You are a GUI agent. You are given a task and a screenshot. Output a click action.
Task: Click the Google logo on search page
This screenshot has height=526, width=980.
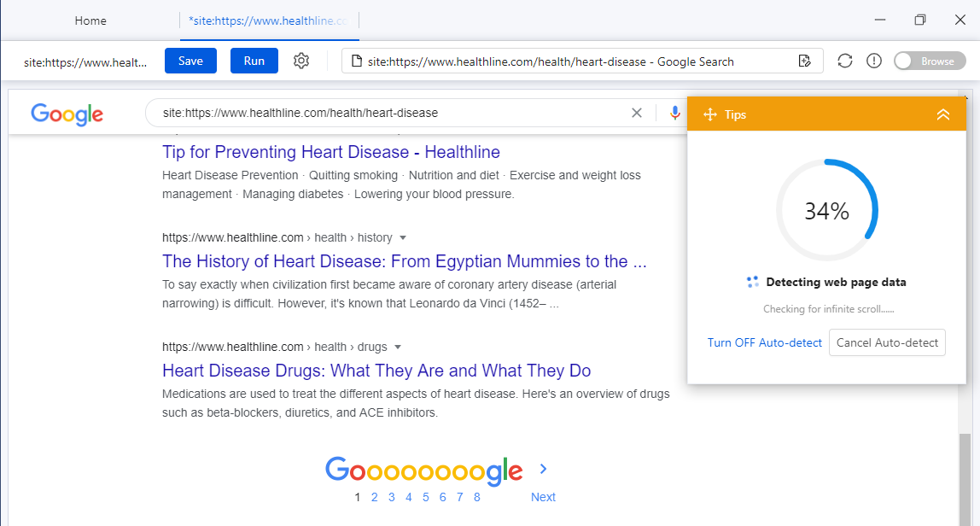(67, 114)
